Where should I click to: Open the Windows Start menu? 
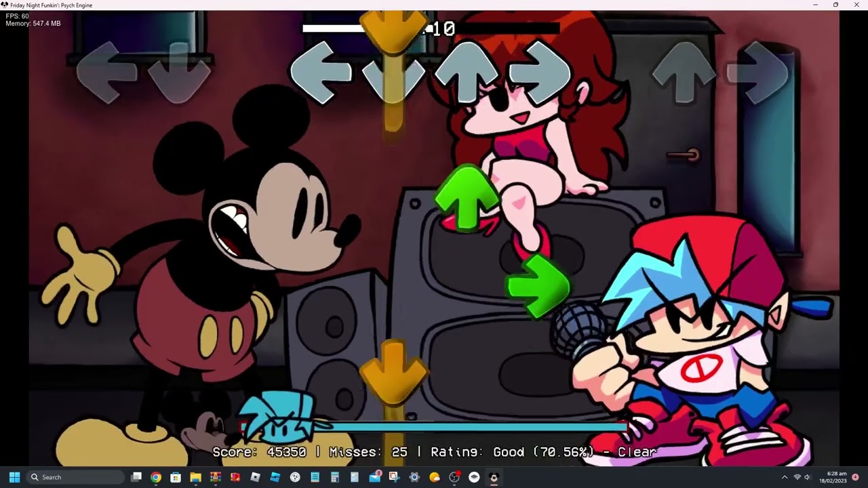click(14, 477)
